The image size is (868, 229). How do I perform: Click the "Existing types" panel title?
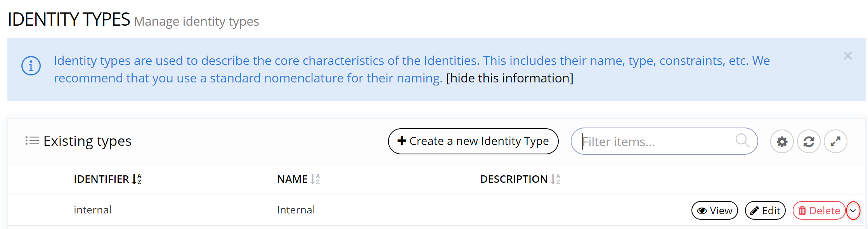point(87,141)
